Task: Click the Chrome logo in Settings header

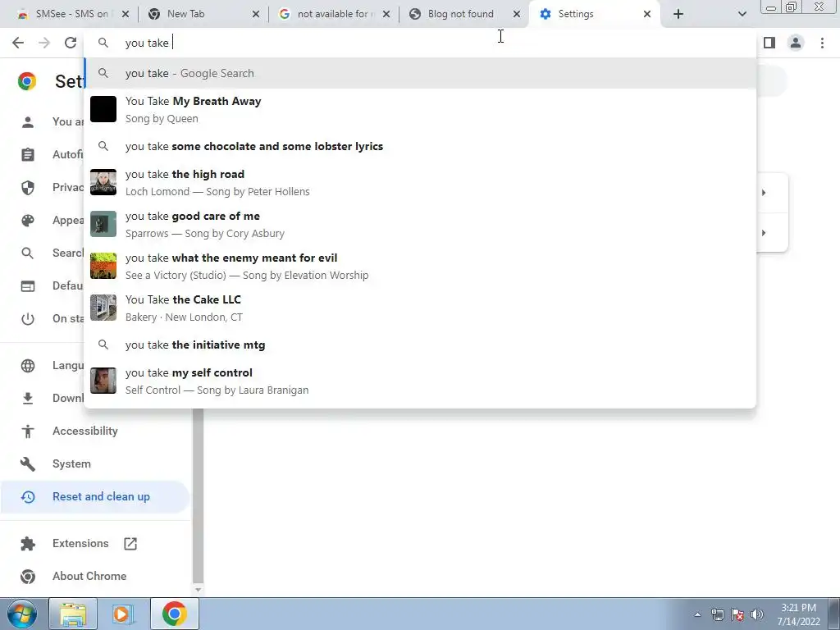Action: [27, 81]
